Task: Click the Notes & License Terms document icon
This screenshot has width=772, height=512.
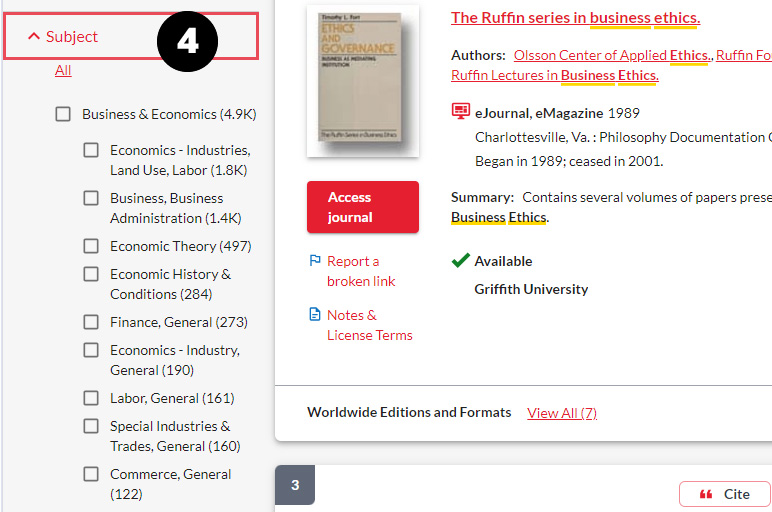Action: pos(315,315)
